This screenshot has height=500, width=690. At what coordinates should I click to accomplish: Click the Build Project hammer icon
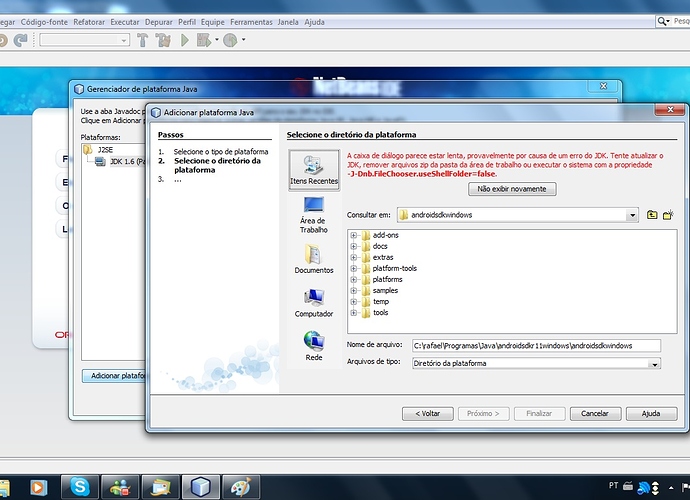tap(142, 40)
